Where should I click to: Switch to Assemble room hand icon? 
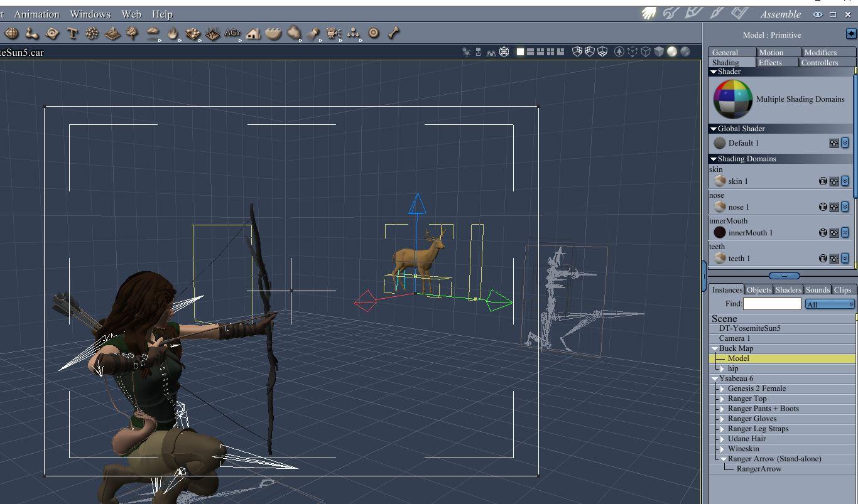(x=649, y=13)
